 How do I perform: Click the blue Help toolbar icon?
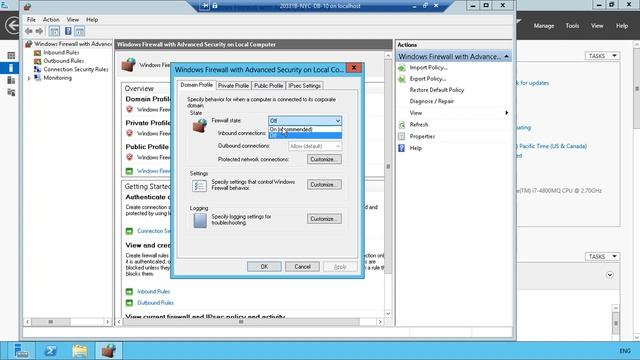68,31
